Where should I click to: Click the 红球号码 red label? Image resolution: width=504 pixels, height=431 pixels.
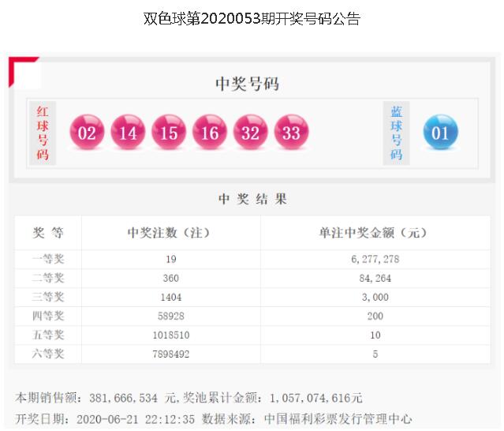pyautogui.click(x=43, y=133)
